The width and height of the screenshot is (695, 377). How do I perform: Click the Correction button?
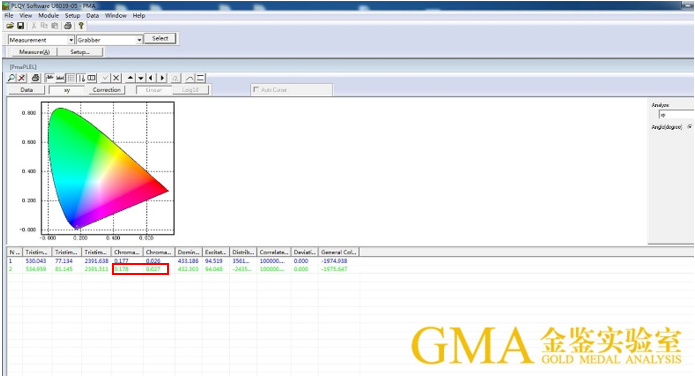click(x=107, y=90)
